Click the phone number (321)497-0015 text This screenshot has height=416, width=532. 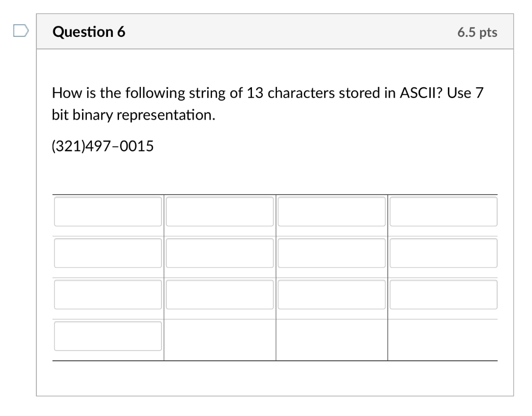pyautogui.click(x=102, y=146)
